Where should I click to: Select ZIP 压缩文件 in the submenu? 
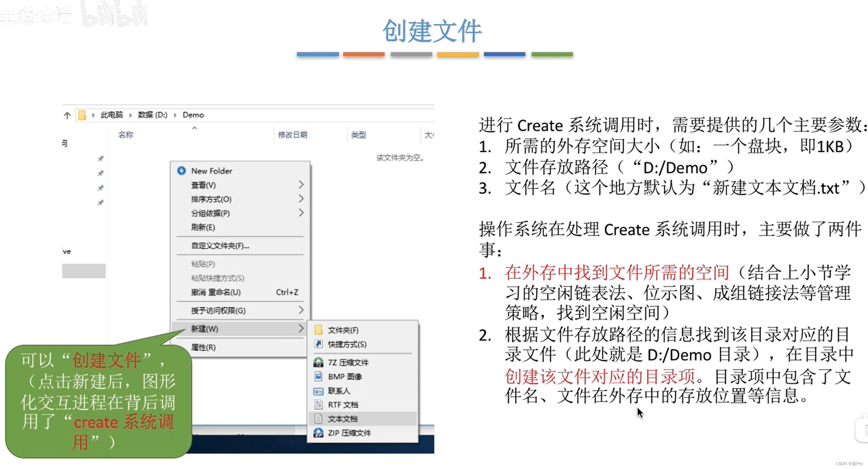click(x=363, y=433)
